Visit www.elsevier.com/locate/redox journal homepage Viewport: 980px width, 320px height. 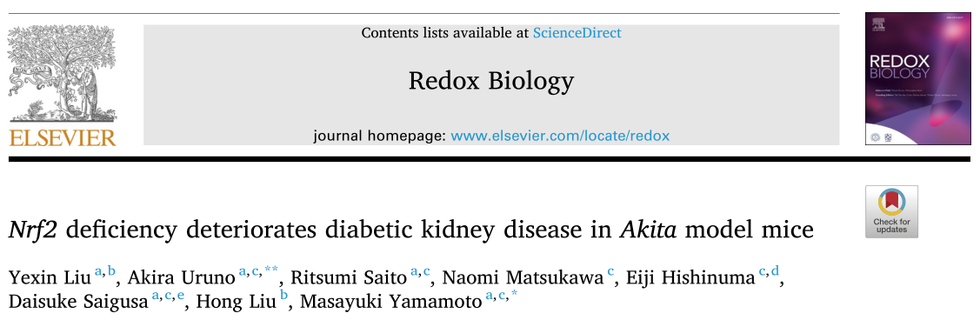pyautogui.click(x=560, y=136)
